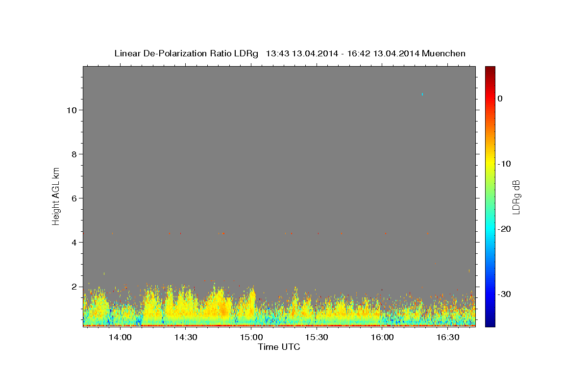Screen dimensions: 588x392
Task: Click the colorbar value -10 label
Action: (x=504, y=164)
